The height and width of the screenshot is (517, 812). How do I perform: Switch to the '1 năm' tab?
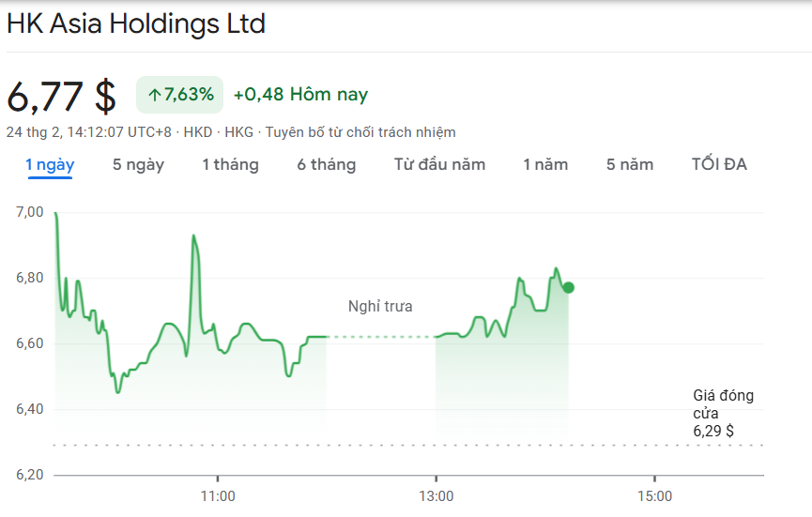545,164
